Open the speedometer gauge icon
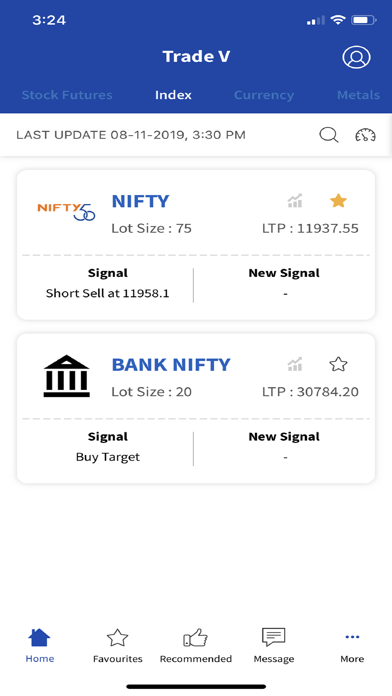This screenshot has width=392, height=696. (x=365, y=135)
